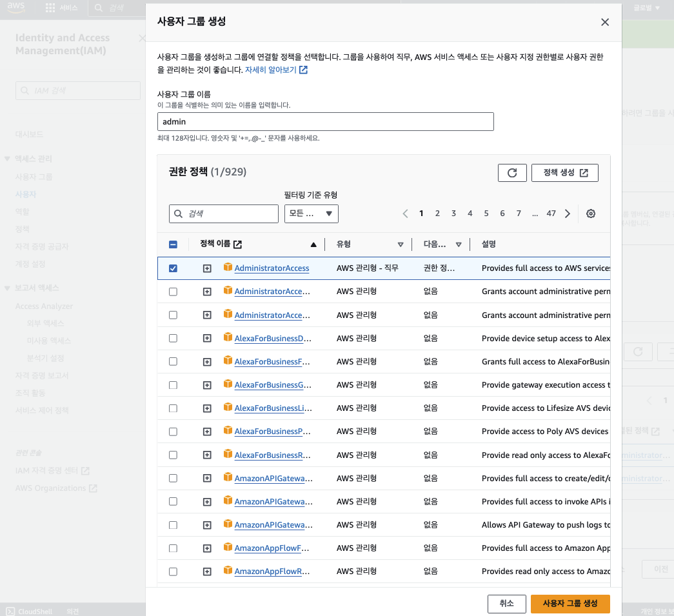Click the policy icon for AmazonAppFlowR row
Screen dimensions: 674x616
tap(228, 570)
